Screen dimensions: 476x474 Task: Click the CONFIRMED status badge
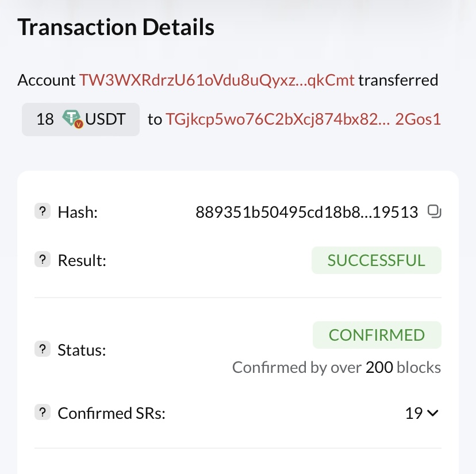tap(377, 335)
